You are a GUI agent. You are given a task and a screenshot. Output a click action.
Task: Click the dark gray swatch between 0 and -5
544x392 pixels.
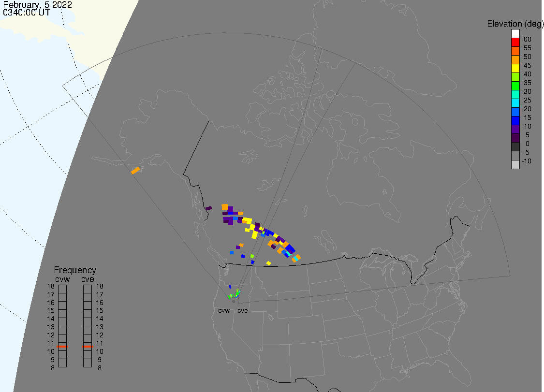pyautogui.click(x=515, y=147)
